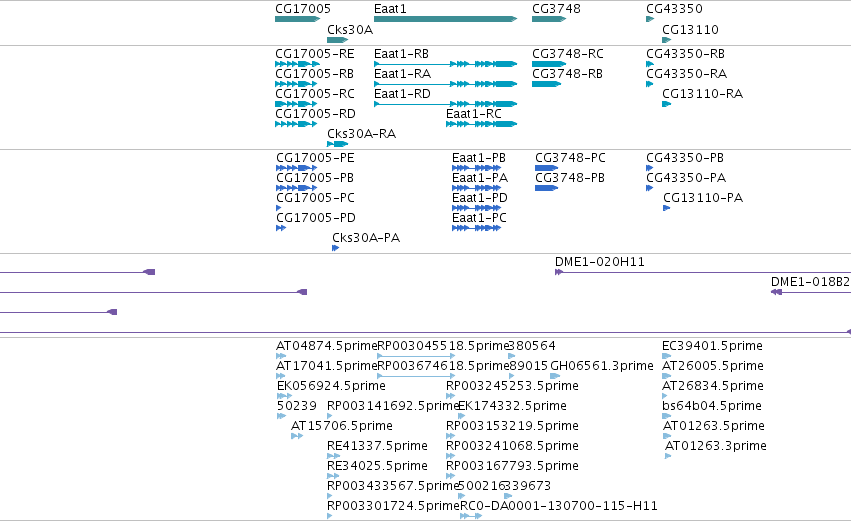
Task: Click EST AT01263.3prime
Action: 716,446
